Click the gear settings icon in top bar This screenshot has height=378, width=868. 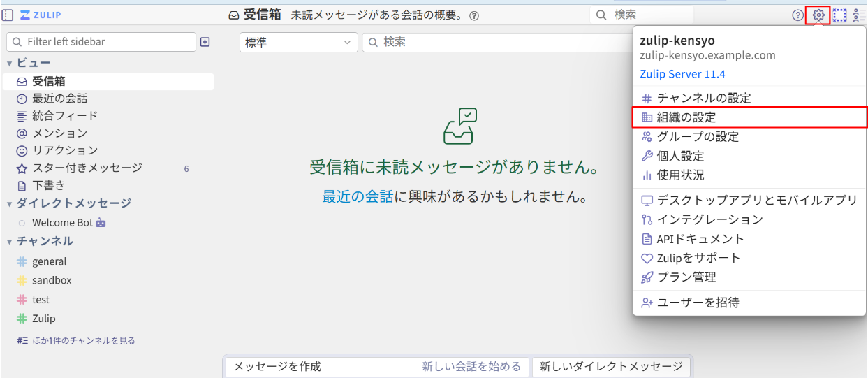click(x=818, y=15)
